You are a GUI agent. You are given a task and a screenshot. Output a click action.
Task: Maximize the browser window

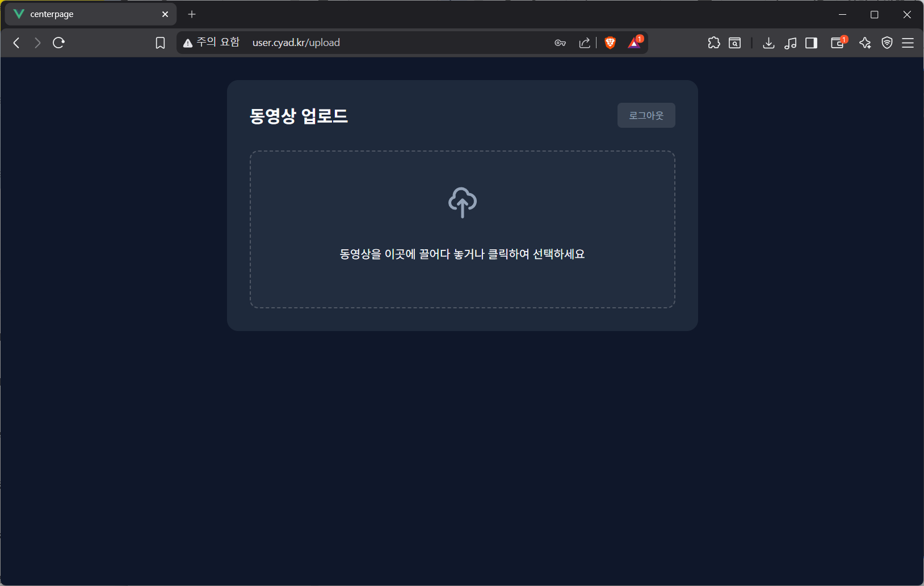point(874,14)
